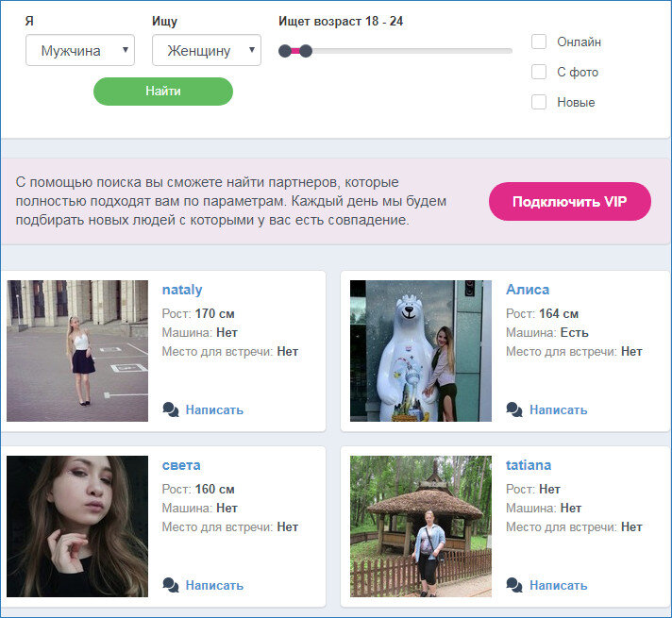The height and width of the screenshot is (618, 672).
Task: Open света profile name link
Action: coord(181,465)
